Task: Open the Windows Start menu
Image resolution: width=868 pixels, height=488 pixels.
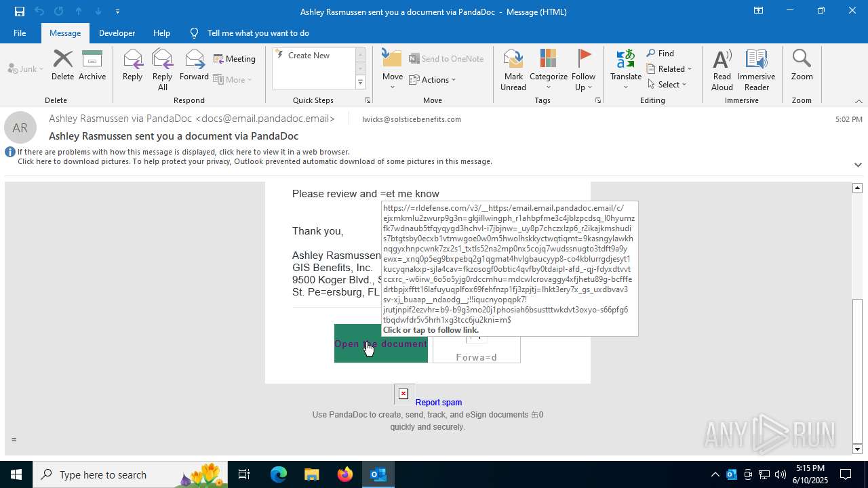Action: click(16, 474)
